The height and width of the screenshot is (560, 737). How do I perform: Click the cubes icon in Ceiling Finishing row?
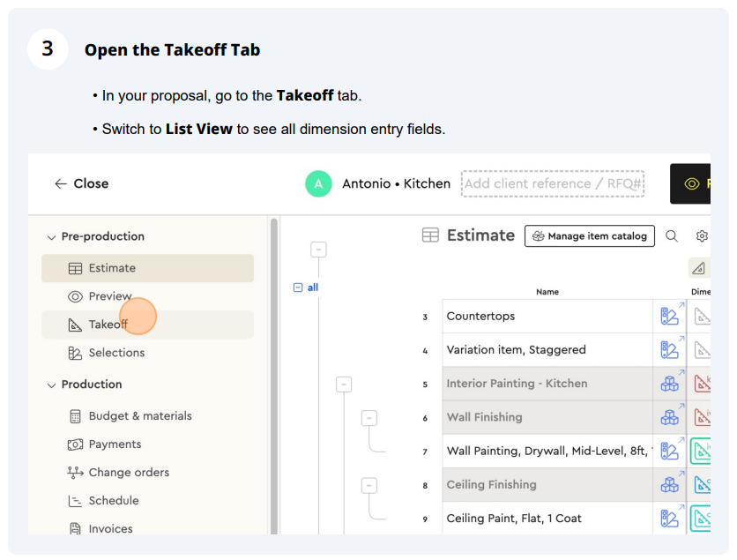[669, 484]
